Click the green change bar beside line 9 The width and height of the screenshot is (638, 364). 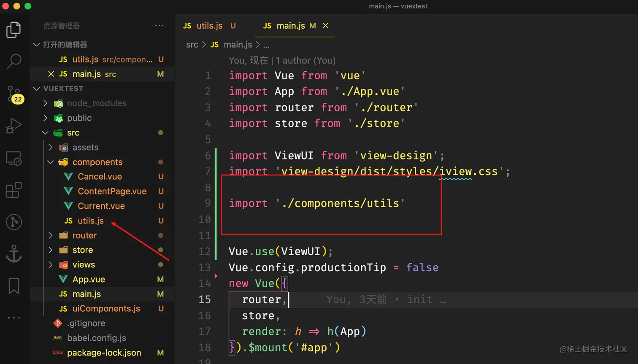[216, 203]
